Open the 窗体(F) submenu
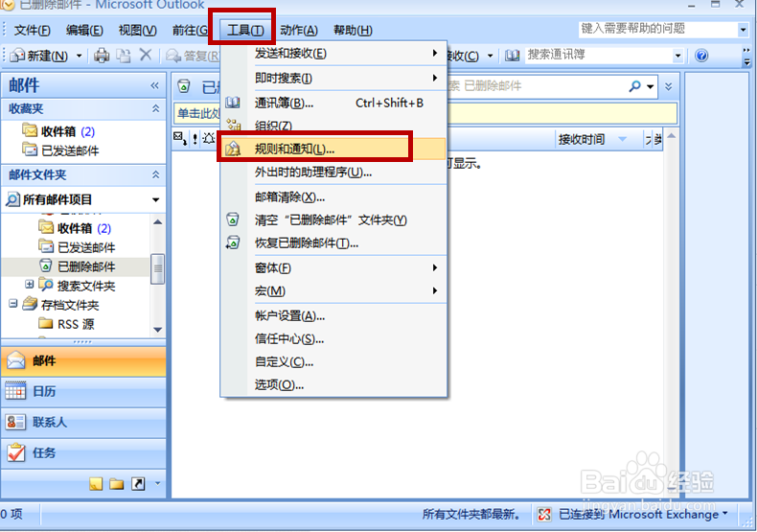The height and width of the screenshot is (532, 757). point(333,268)
